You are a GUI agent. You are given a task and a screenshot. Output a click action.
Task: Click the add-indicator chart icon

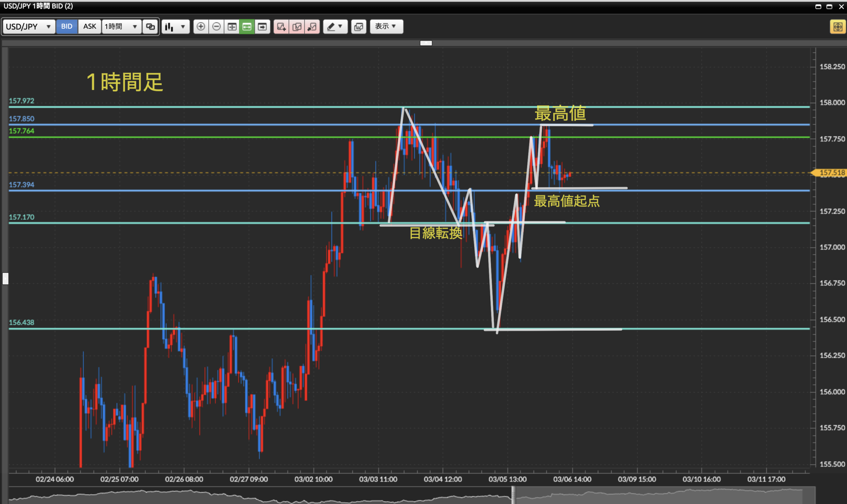tap(281, 26)
